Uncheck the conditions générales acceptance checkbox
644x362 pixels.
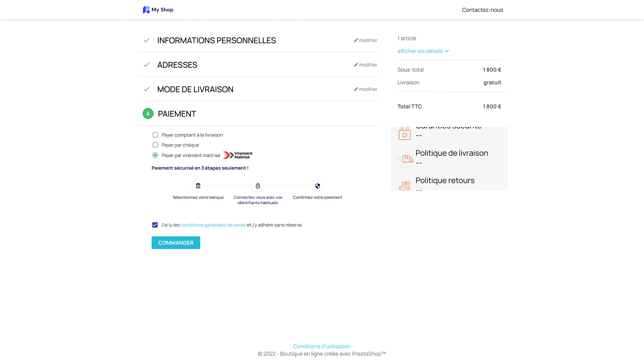point(155,225)
